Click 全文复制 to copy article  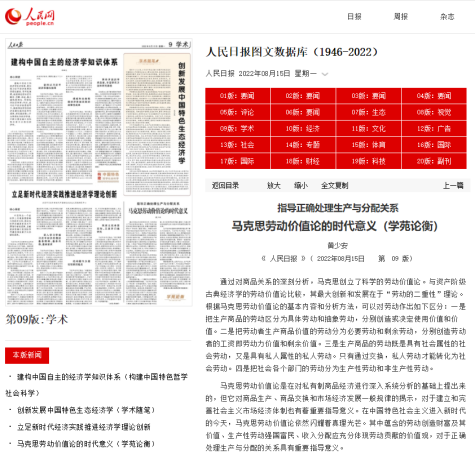335,186
